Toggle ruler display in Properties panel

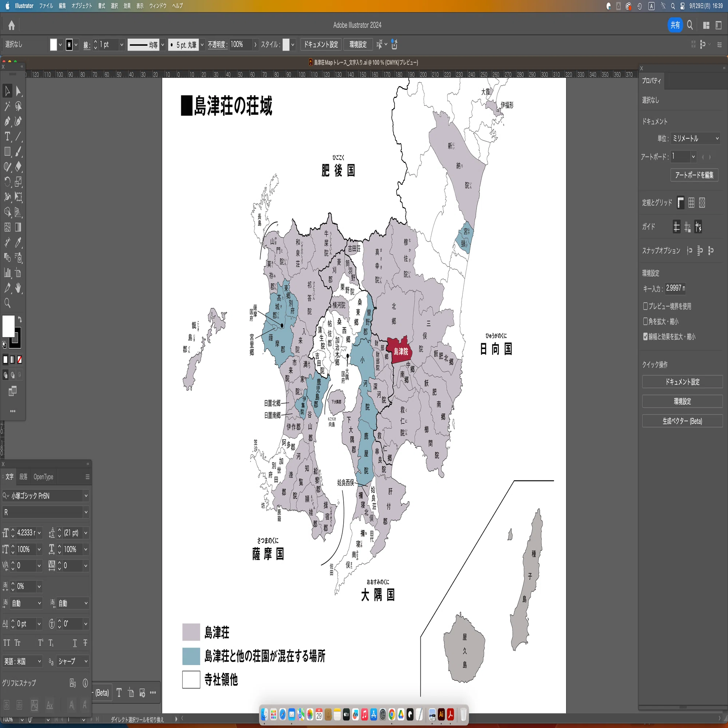click(x=681, y=203)
